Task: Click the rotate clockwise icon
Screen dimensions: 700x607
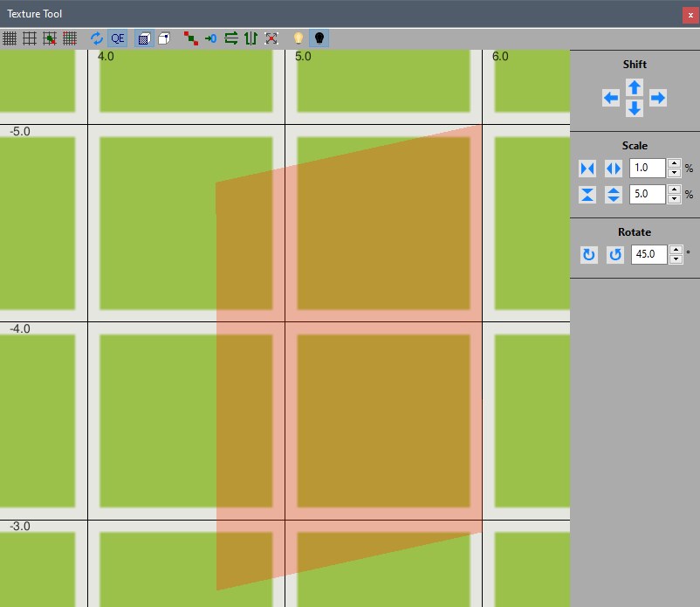Action: (589, 255)
